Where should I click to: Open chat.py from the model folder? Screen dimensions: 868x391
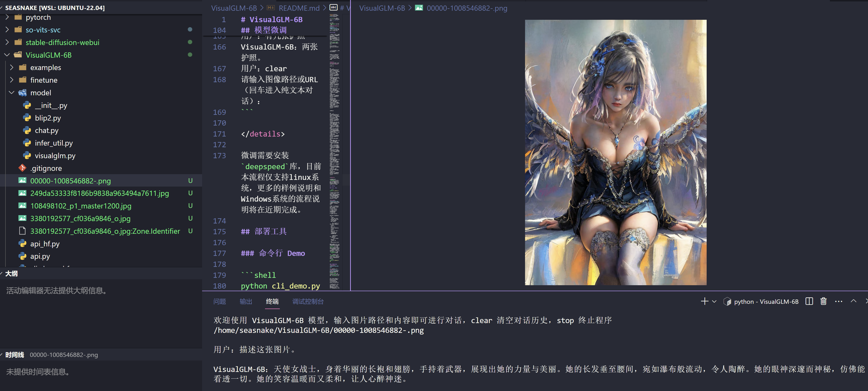pyautogui.click(x=46, y=130)
